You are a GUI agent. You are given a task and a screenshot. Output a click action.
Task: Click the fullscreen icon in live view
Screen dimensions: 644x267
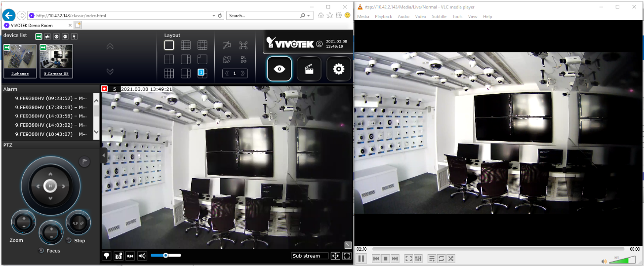click(347, 256)
